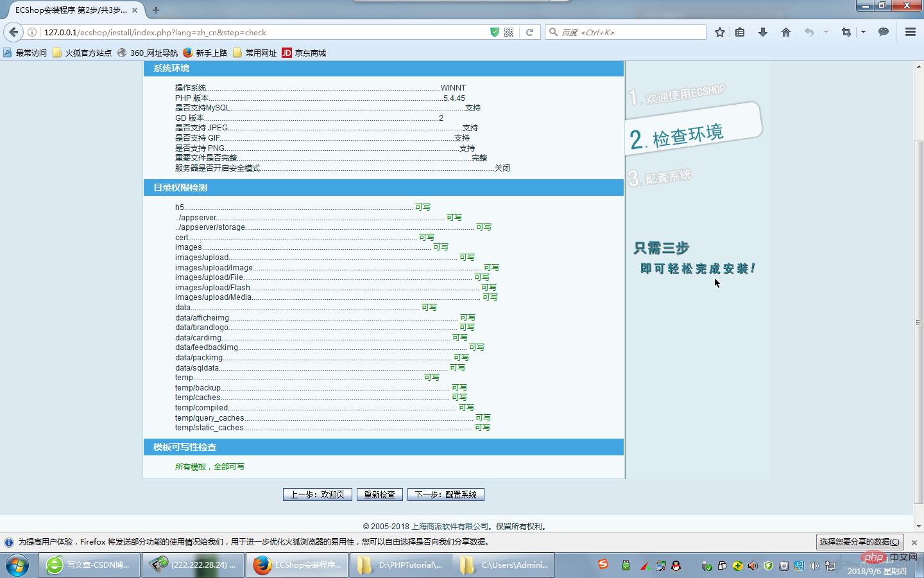Open 京东商城 bookmark

304,53
